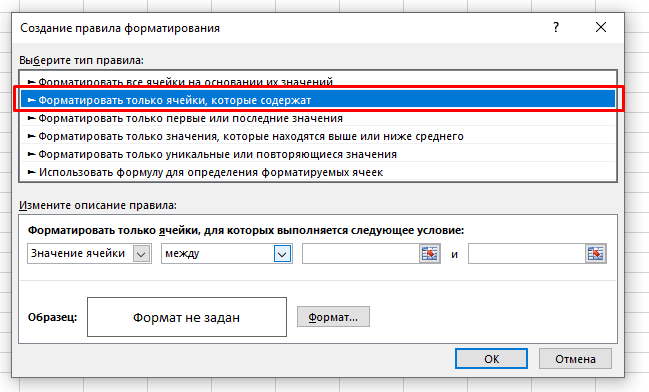The width and height of the screenshot is (649, 392).
Task: Select 'Использовать формулу для определения форматируемых ячеек'
Action: tap(318, 172)
